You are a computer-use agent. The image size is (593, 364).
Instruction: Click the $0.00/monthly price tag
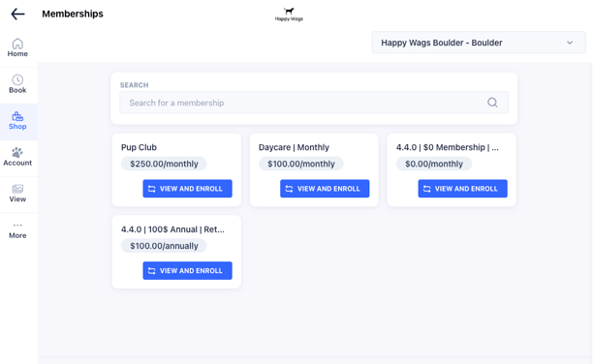point(434,164)
